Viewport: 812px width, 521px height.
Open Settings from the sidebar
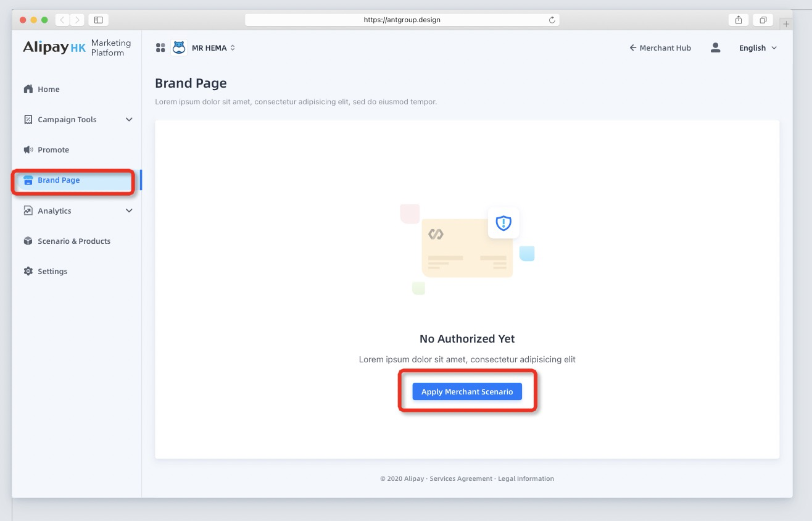(x=52, y=272)
